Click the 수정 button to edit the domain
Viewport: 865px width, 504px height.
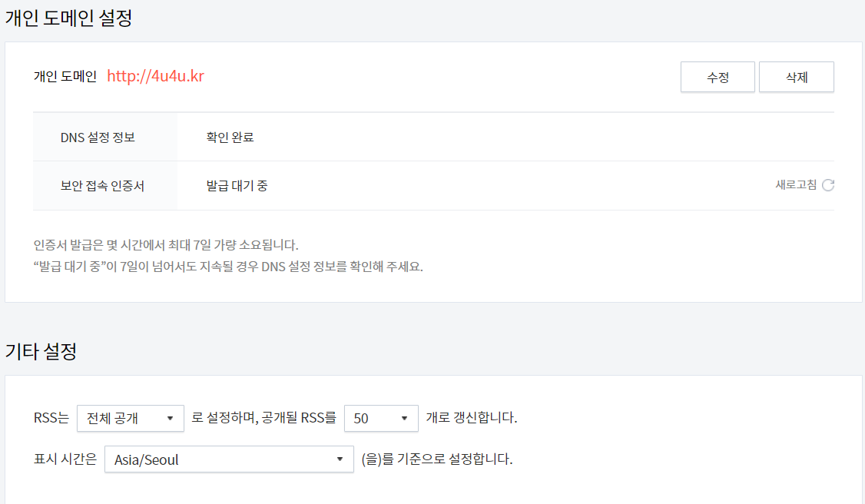point(717,77)
